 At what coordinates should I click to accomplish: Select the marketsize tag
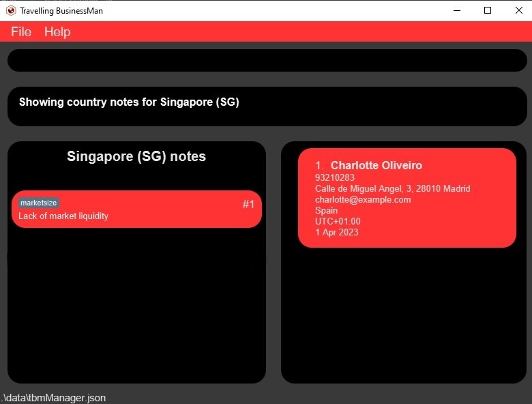click(39, 203)
